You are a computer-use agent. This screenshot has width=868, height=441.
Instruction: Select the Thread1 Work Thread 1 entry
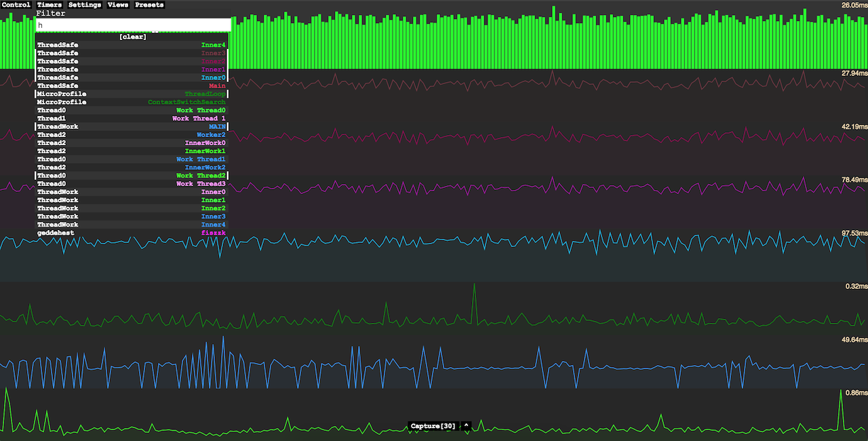point(132,118)
